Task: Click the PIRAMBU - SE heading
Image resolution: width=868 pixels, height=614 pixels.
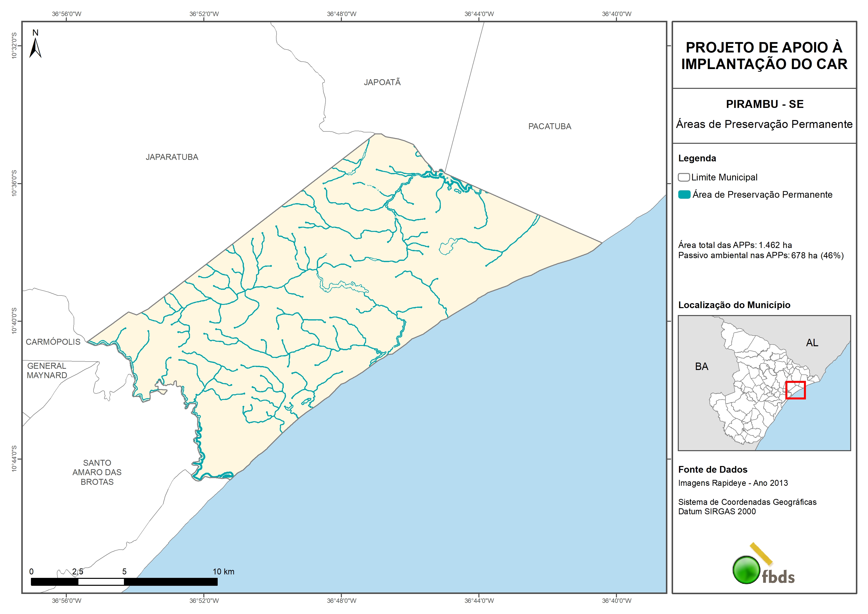Action: pyautogui.click(x=764, y=104)
